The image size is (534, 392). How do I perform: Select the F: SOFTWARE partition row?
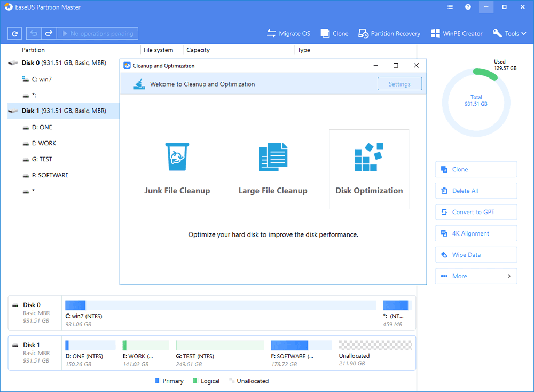click(x=64, y=175)
